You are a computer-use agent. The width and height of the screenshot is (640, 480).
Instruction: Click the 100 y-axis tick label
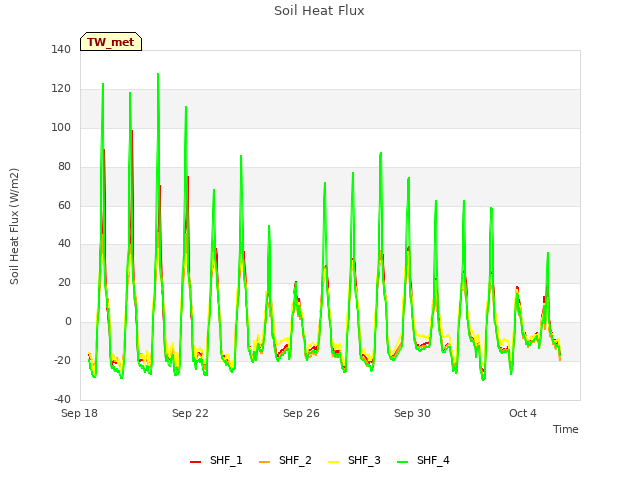tap(61, 127)
